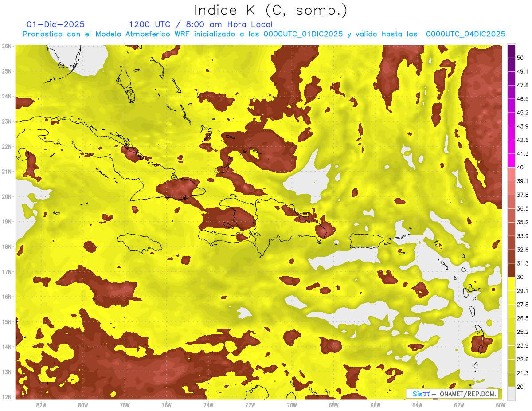This screenshot has width=532, height=411.
Task: Click the 82W longitude label
Action: tap(41, 405)
